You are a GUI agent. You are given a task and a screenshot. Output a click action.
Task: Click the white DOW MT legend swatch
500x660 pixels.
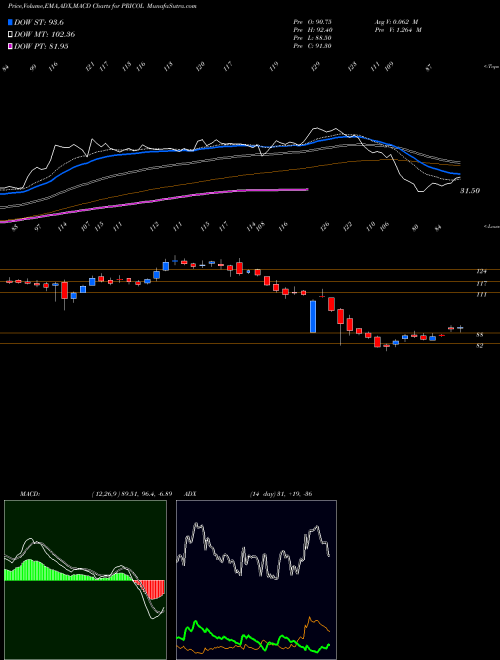(11, 35)
